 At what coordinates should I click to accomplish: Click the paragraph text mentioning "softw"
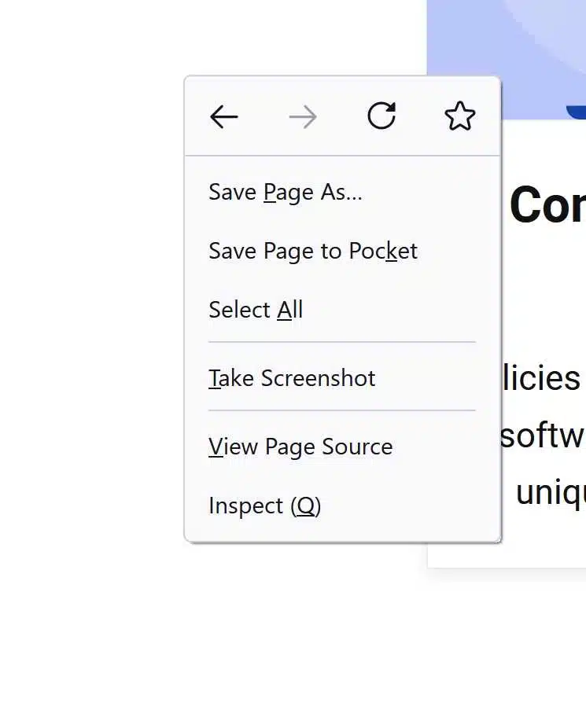(x=551, y=435)
